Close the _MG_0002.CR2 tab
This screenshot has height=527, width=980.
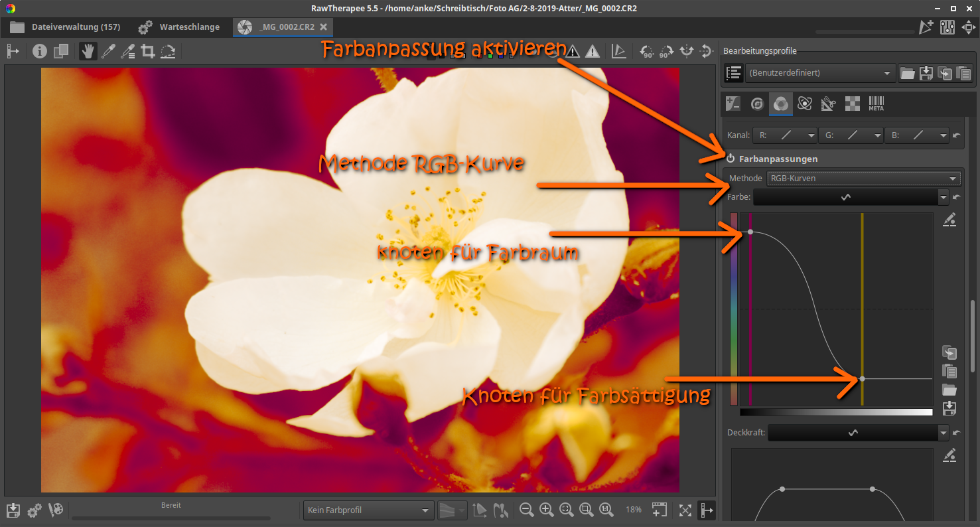(x=323, y=27)
